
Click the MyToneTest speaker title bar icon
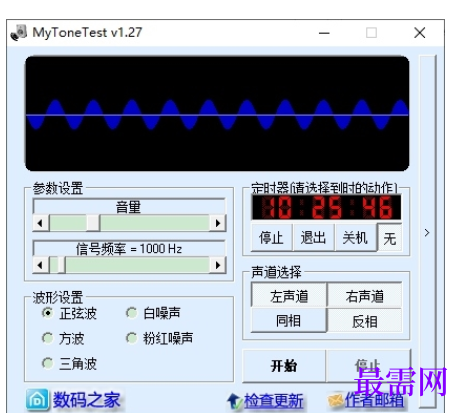tap(19, 33)
